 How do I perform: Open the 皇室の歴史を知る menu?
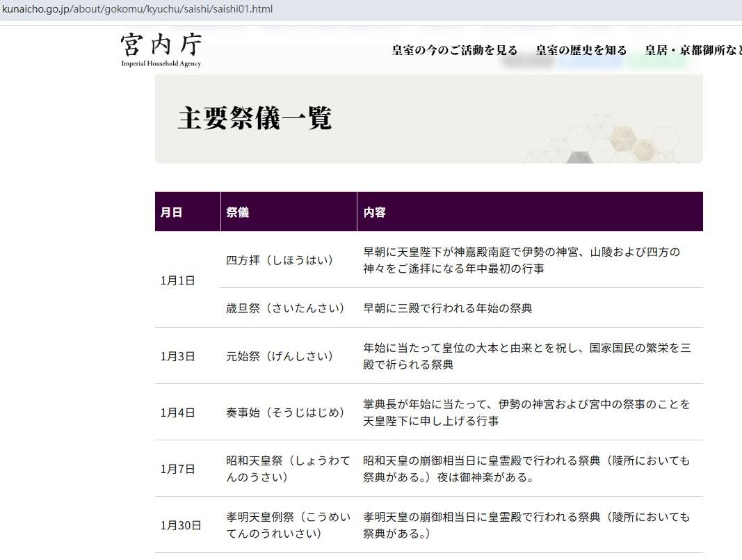click(581, 50)
